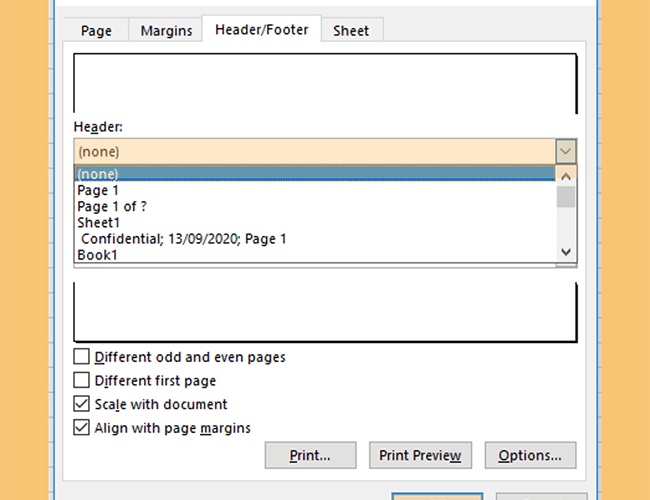
Task: Open Print Preview
Action: 420,455
